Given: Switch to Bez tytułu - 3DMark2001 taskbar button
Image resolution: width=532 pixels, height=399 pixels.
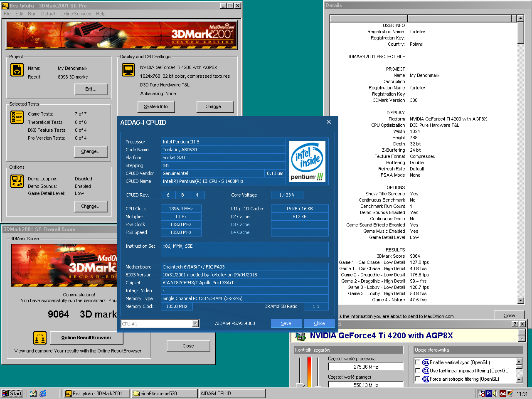Looking at the screenshot, I should [97, 394].
